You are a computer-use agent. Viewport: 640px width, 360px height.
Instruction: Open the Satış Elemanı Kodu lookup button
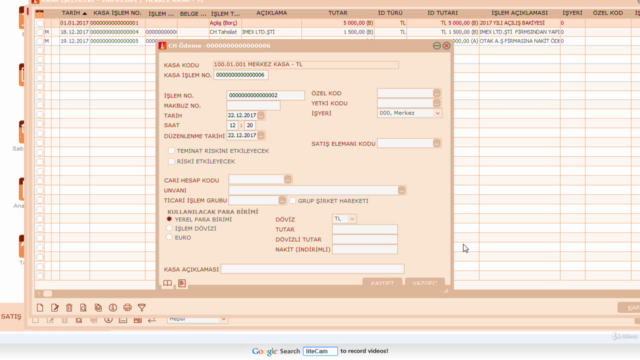437,143
